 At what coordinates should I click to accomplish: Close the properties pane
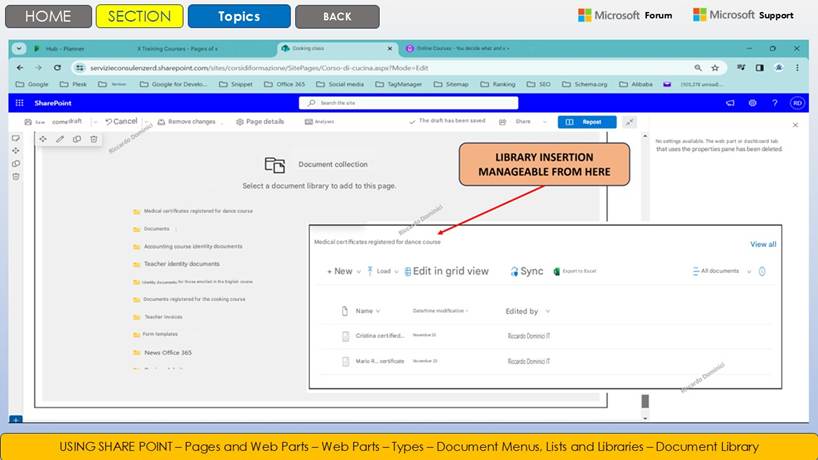(x=795, y=125)
